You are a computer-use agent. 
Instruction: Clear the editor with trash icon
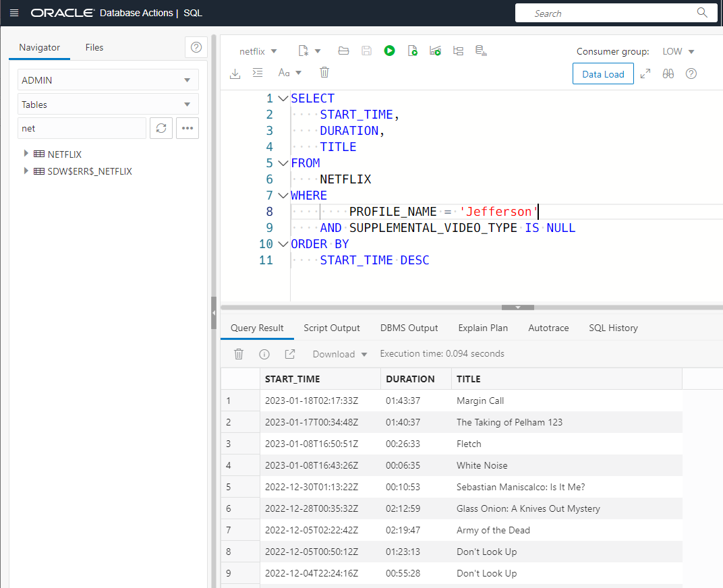324,72
